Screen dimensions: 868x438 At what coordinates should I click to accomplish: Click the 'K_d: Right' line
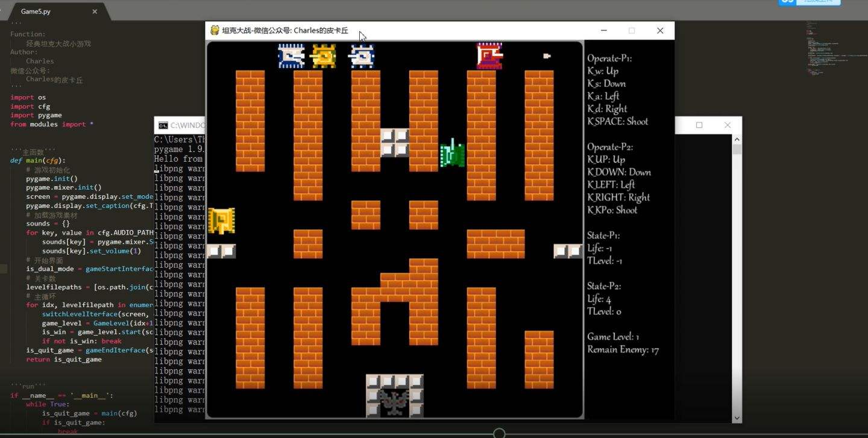tap(608, 109)
